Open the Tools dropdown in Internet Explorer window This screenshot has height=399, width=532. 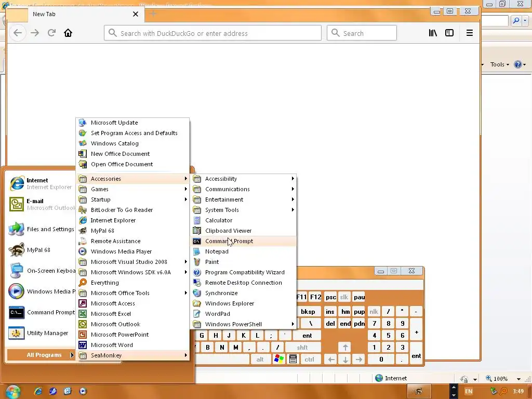click(499, 64)
